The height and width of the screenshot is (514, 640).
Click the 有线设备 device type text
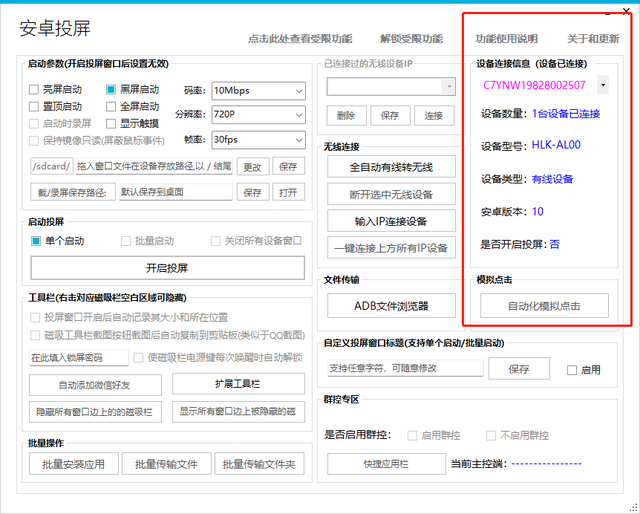tap(553, 179)
